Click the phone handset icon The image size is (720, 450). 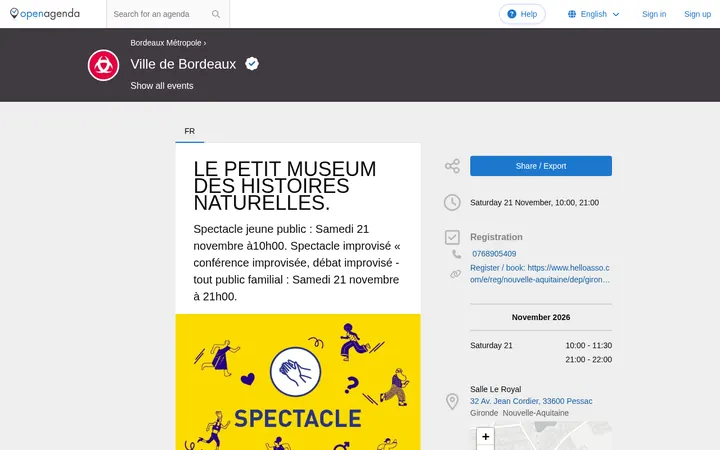[456, 254]
